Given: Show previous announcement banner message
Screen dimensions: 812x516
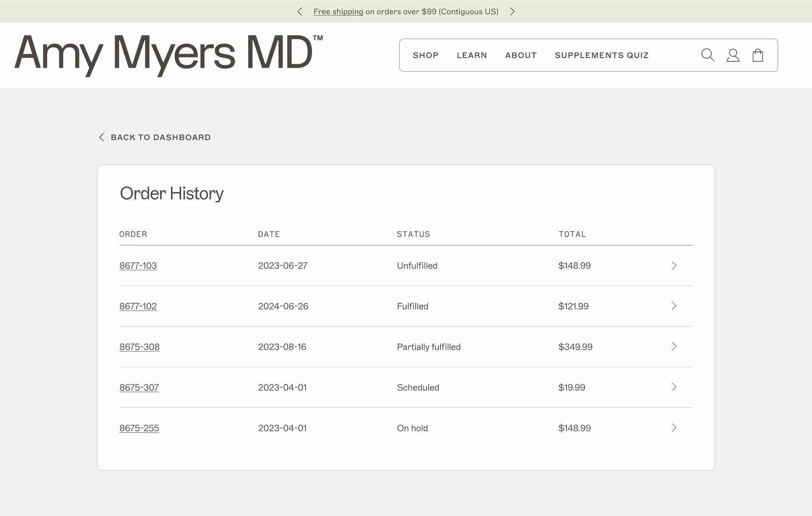Looking at the screenshot, I should point(300,12).
